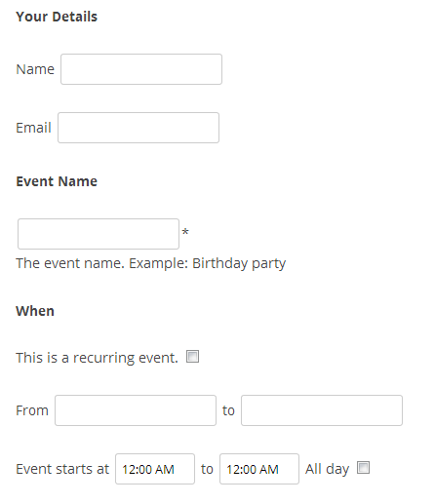Click the 'Event Name' section heading
435x504 pixels.
57,181
